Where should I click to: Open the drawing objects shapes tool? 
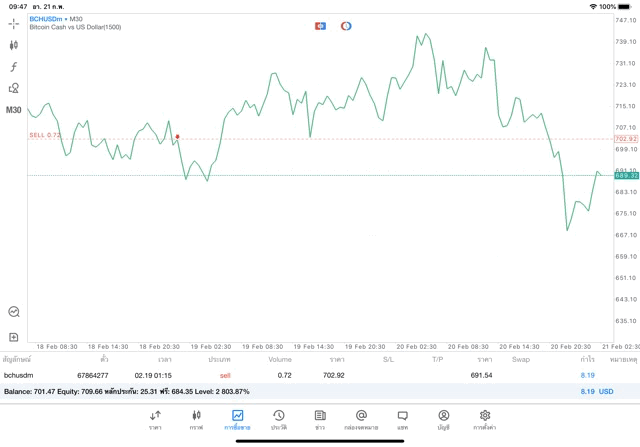click(x=14, y=88)
